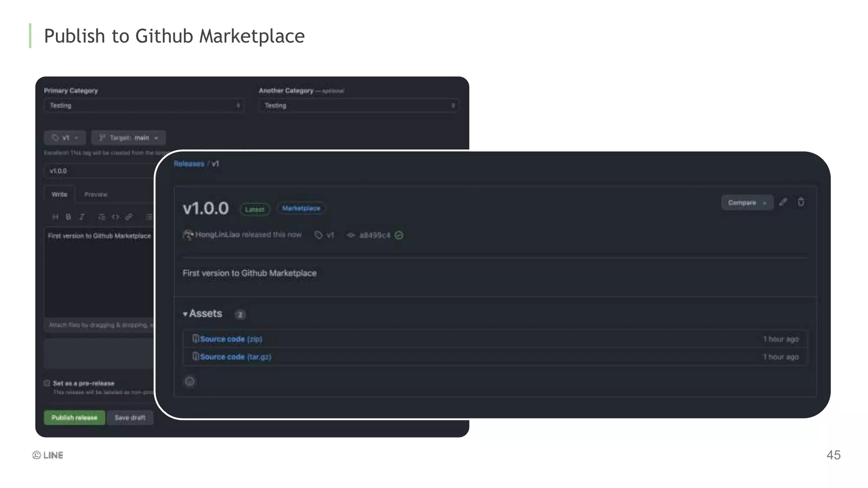Open the Primary Category dropdown

pos(144,105)
